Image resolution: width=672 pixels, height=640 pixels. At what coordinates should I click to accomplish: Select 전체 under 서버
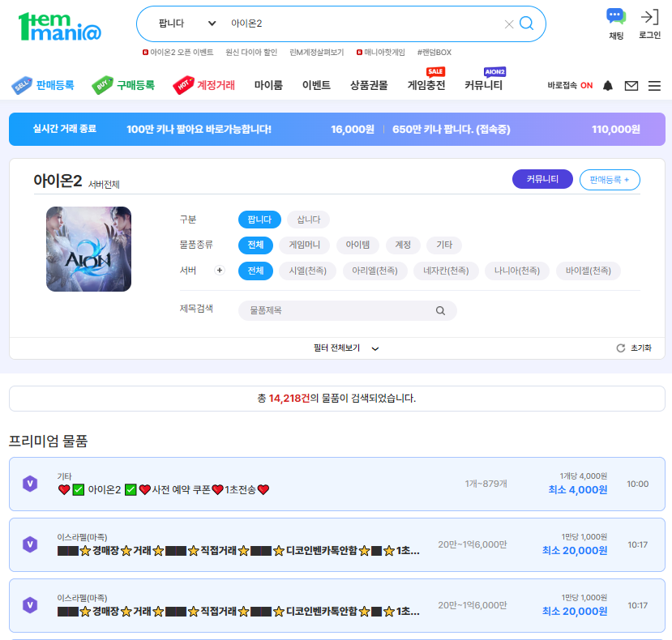pos(255,271)
